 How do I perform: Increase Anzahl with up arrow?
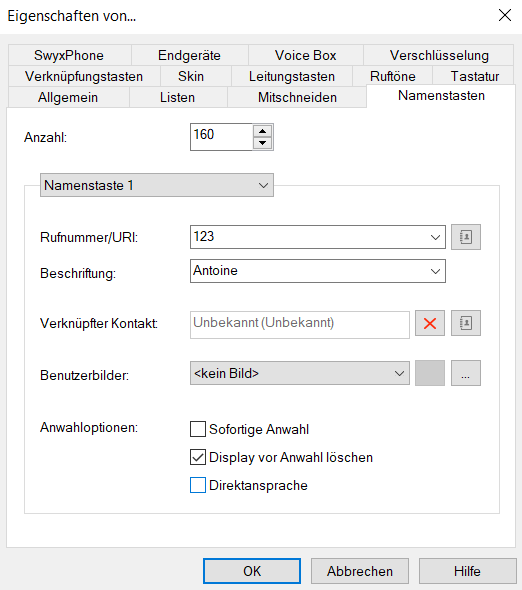(x=263, y=131)
